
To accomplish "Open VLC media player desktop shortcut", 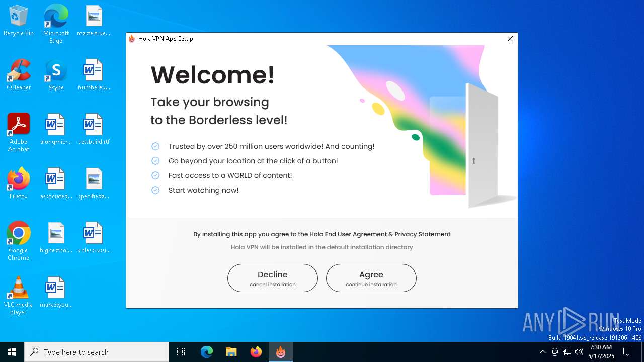I will click(x=19, y=296).
